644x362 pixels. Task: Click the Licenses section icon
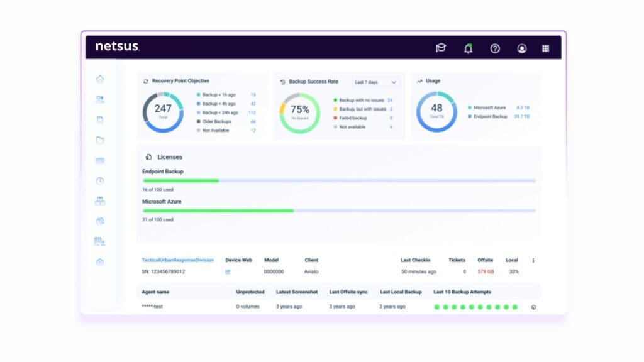[x=148, y=156]
